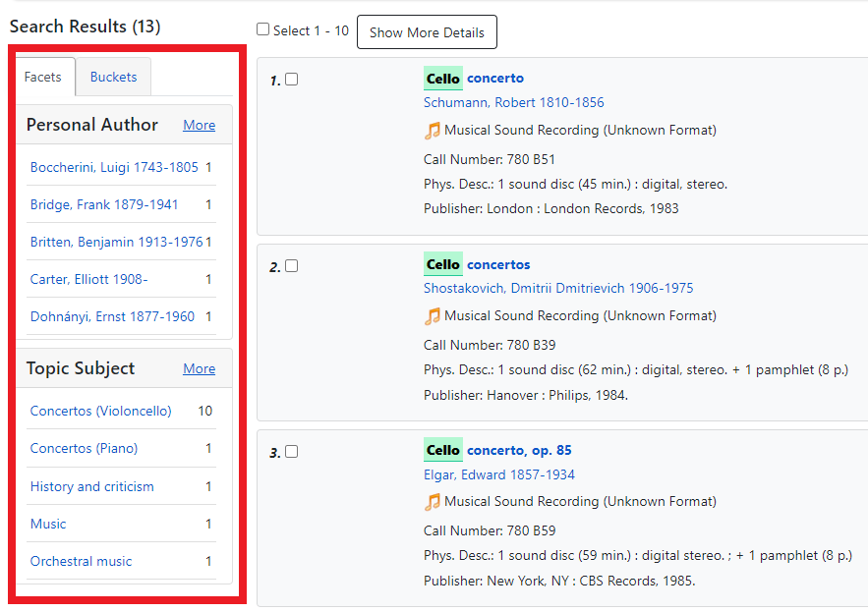868x612 pixels.
Task: Check the box next to result 2
Action: tap(291, 265)
